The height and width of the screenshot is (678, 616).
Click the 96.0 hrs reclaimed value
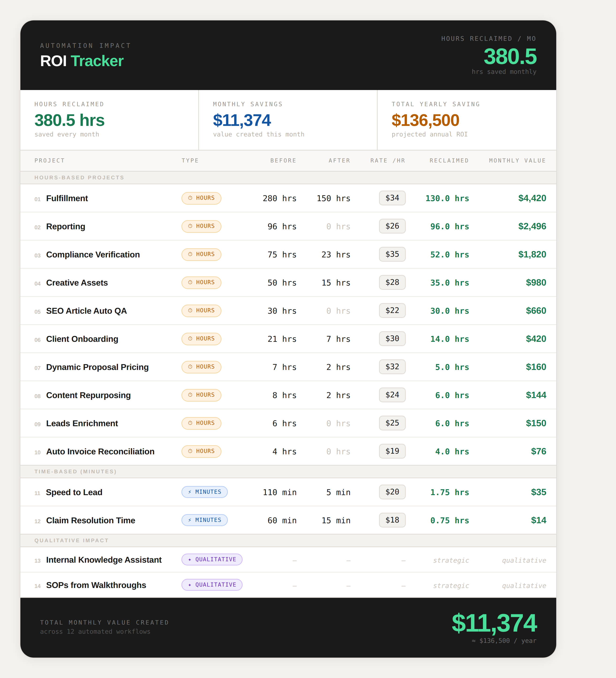point(450,227)
